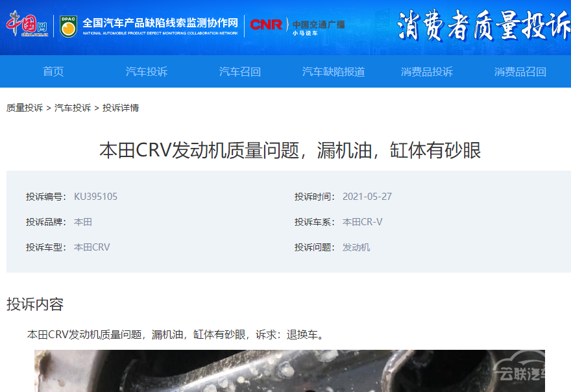This screenshot has height=392, width=571.
Task: Click the 投诉车型 value 本田CRV
Action: click(91, 248)
